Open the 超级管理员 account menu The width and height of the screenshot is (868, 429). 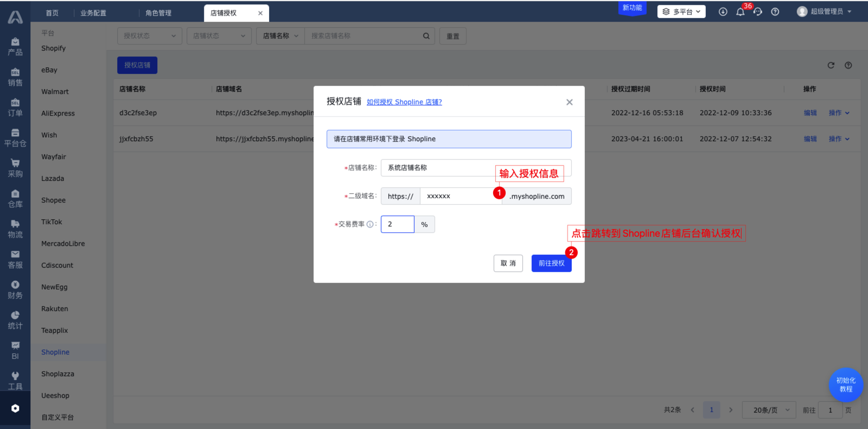tap(824, 11)
